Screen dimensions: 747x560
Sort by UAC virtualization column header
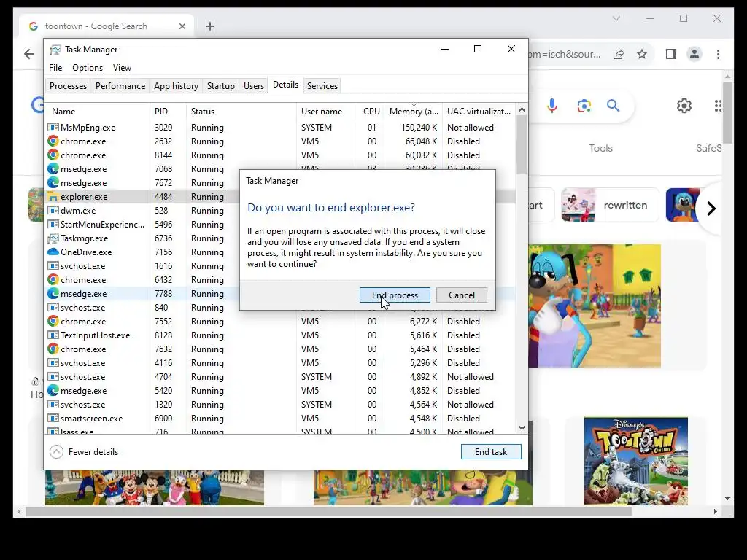479,112
